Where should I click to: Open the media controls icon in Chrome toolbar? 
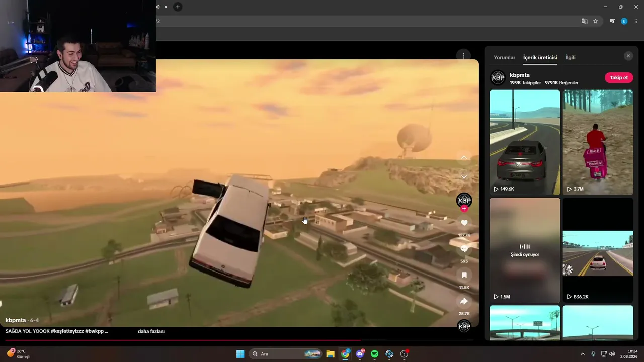tap(612, 21)
